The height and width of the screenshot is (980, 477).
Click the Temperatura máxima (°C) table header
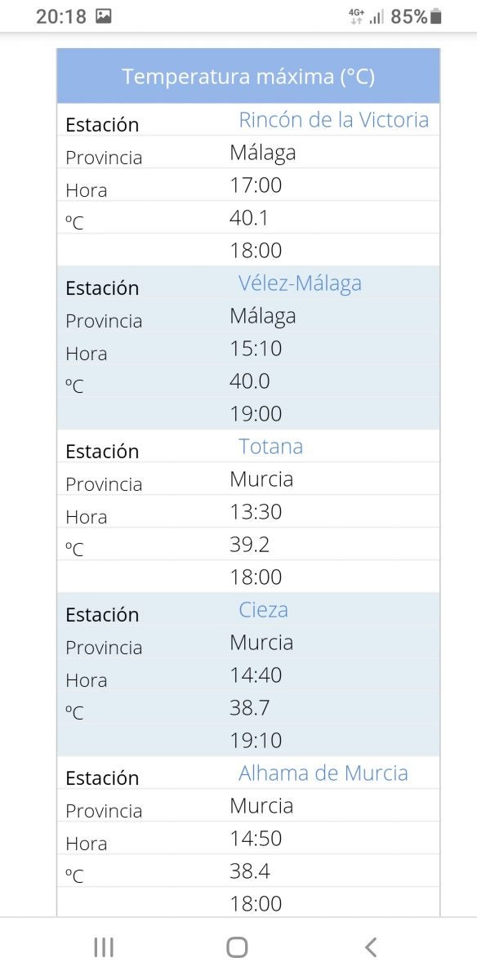coord(248,77)
